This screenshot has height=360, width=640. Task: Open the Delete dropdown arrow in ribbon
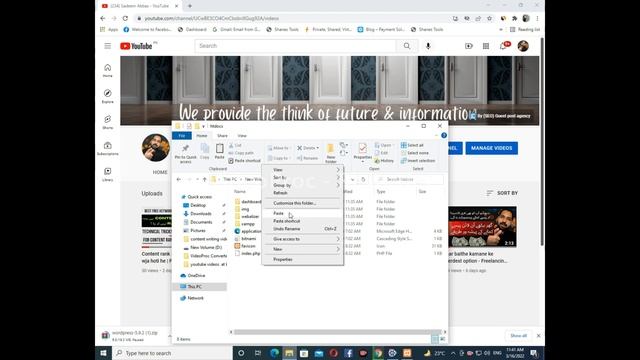click(318, 148)
